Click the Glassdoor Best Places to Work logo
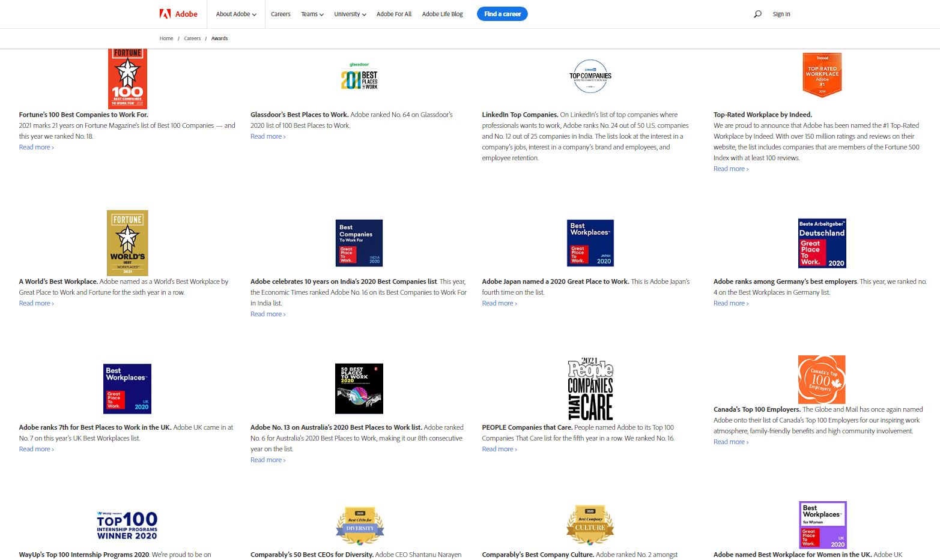Viewport: 940px width, 560px height. coord(359,76)
